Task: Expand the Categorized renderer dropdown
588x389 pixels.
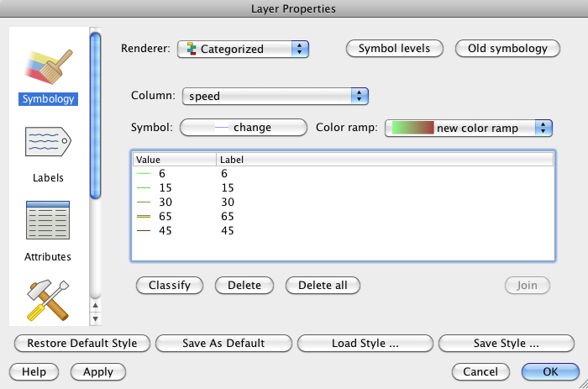Action: coord(243,49)
